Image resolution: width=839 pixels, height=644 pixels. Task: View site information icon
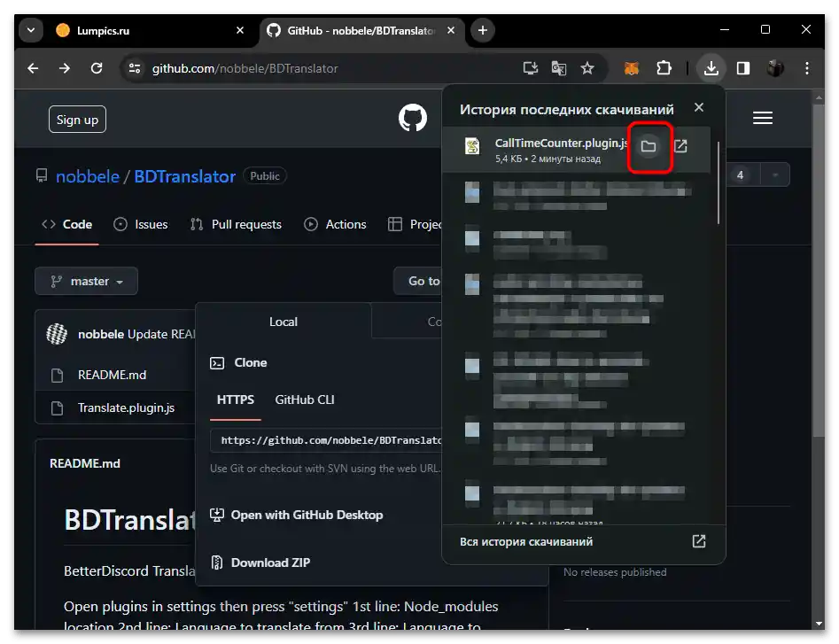(135, 68)
